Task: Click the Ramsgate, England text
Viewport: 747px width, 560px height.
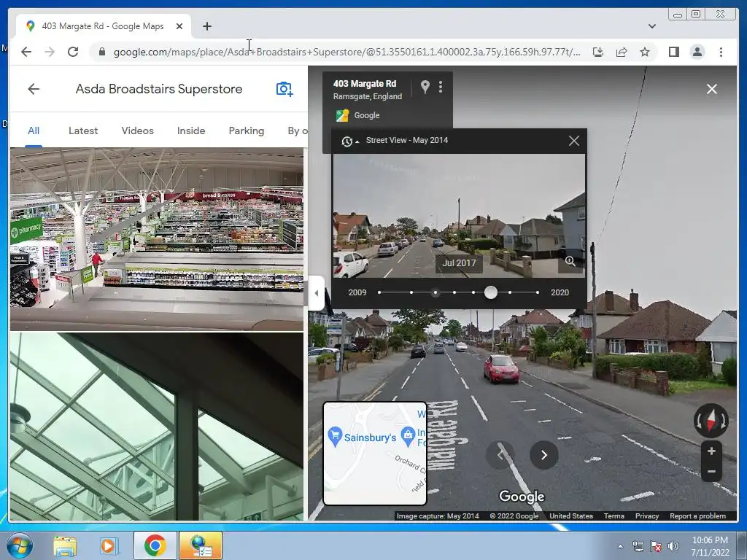Action: (x=368, y=96)
